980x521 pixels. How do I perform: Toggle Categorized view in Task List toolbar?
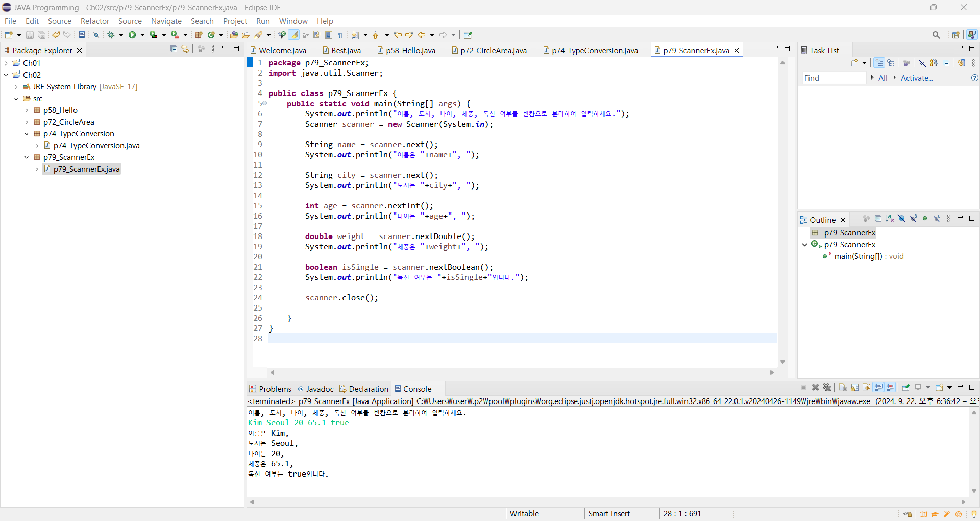point(879,63)
